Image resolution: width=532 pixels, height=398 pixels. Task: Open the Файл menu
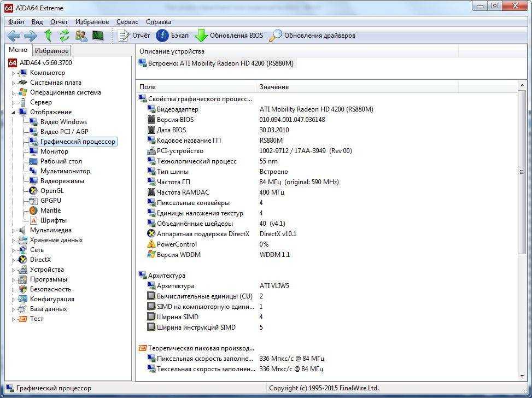tap(16, 22)
